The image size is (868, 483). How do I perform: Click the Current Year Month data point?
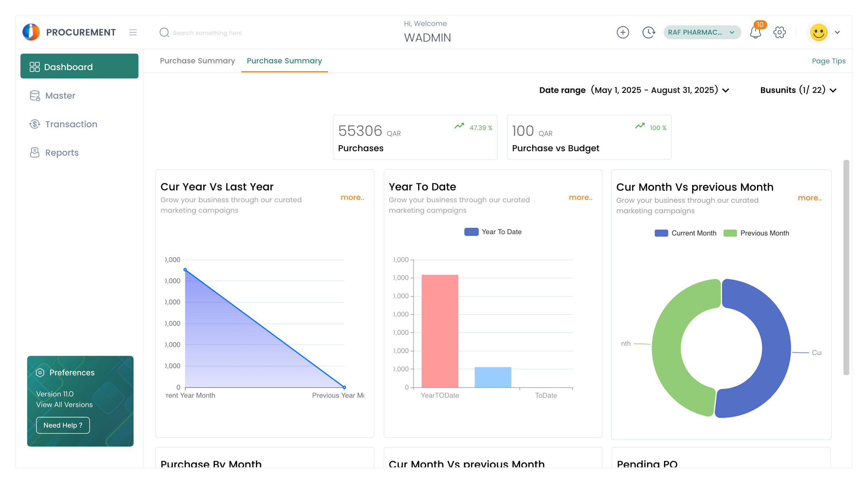pos(185,270)
